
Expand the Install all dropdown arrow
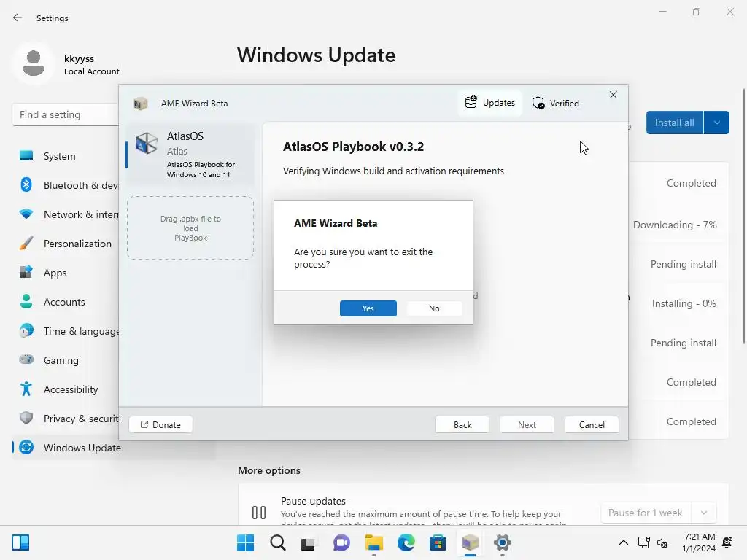coord(716,122)
